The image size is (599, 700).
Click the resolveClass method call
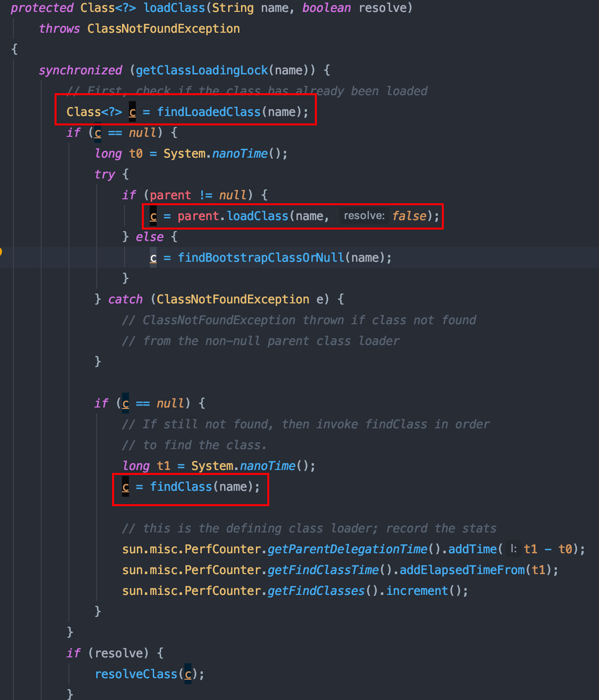136,674
